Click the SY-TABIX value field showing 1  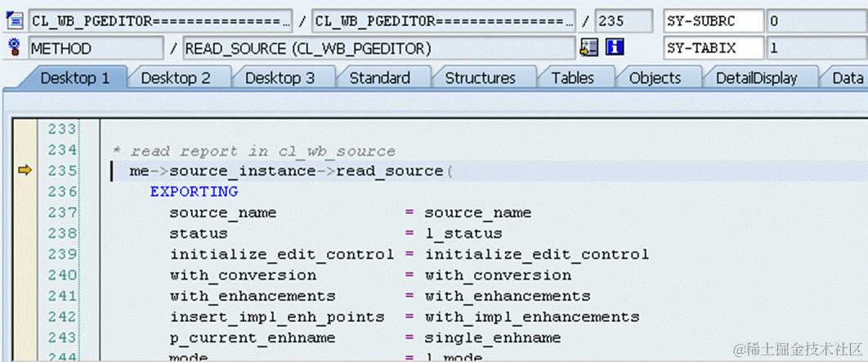coord(817,48)
